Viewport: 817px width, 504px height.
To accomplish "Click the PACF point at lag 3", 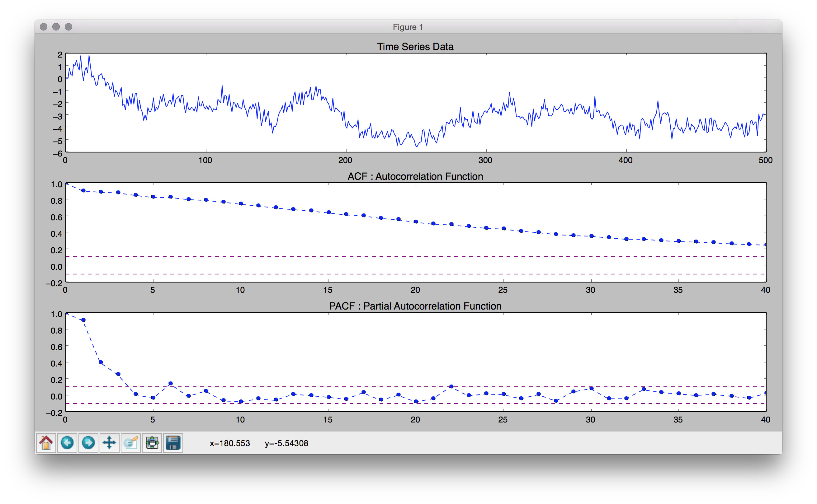I will (x=118, y=374).
